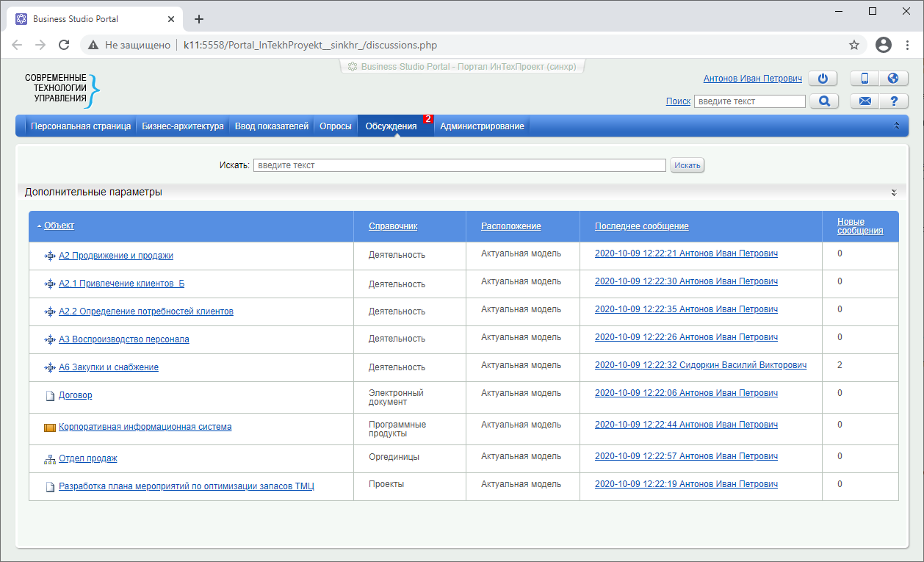Open A6 Закупки и снабжение discussion link
Screen dimensions: 924x562
(108, 367)
